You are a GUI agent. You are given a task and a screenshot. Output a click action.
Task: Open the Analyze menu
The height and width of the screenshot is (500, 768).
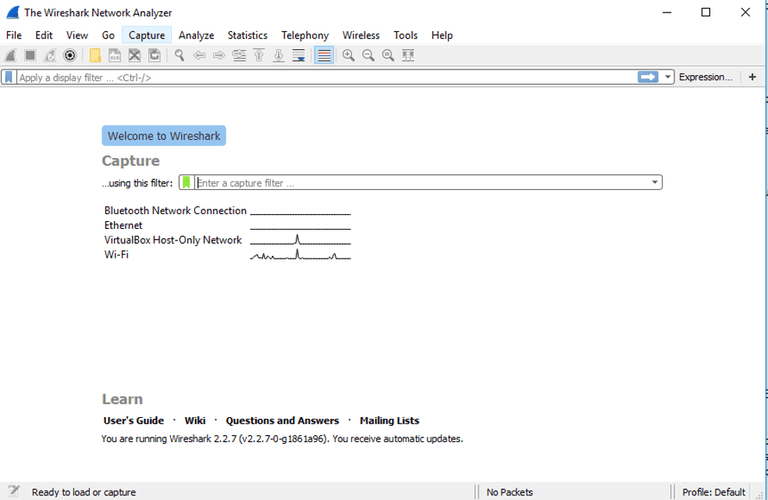point(196,35)
